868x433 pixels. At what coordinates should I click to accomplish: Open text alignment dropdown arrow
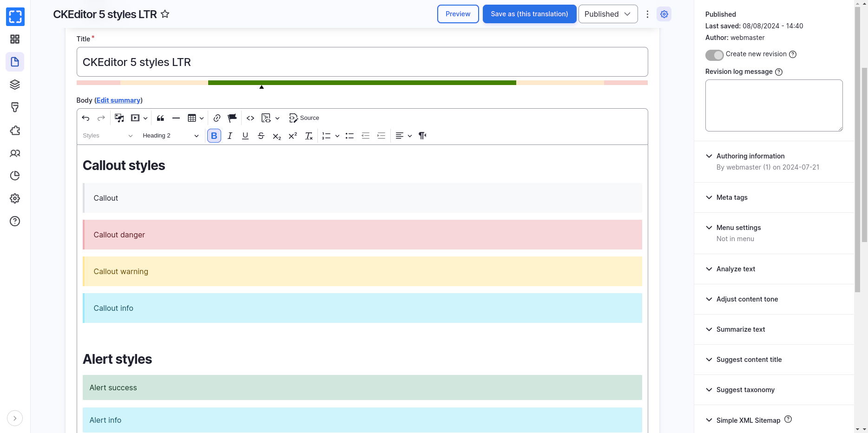point(410,136)
